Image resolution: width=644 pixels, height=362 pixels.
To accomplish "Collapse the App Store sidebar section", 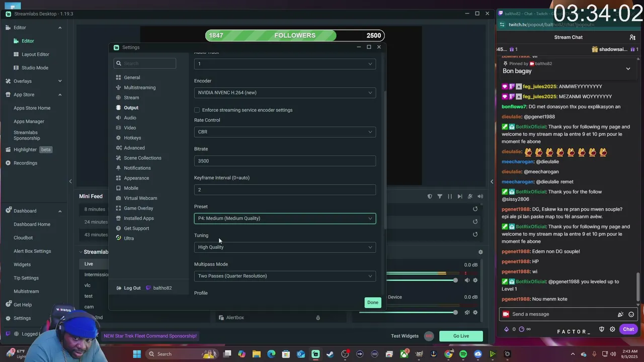I will tap(60, 95).
